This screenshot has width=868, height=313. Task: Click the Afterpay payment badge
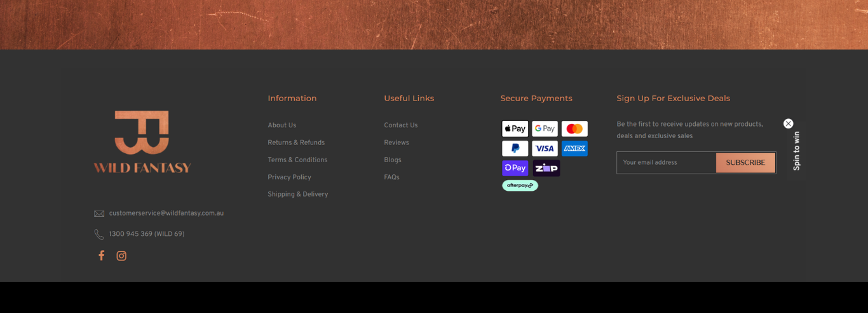520,186
